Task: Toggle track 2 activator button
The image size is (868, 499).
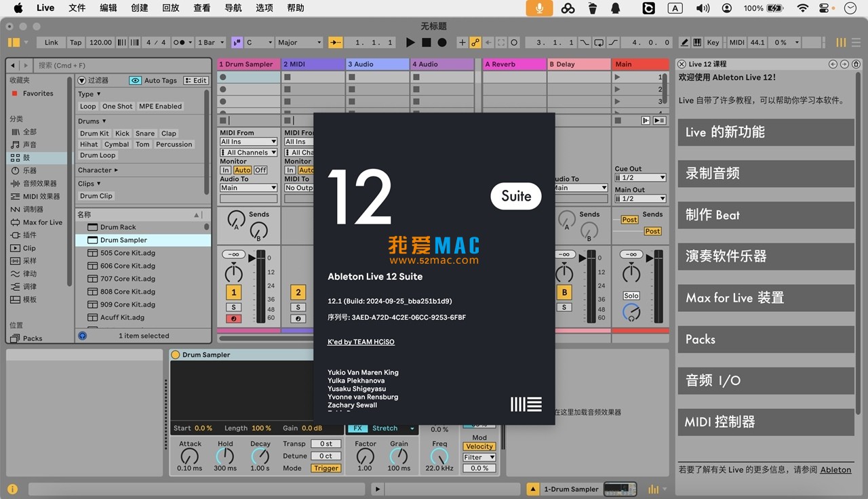Action: click(x=298, y=292)
